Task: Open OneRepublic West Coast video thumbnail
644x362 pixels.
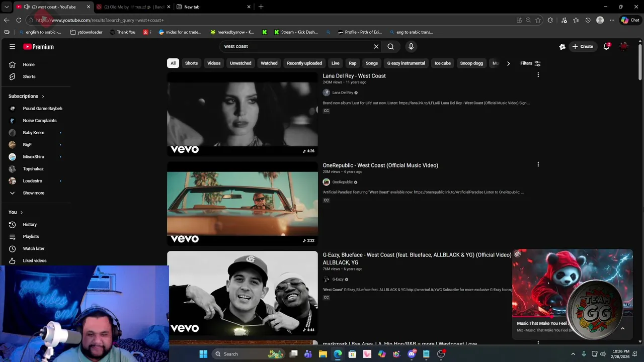Action: pyautogui.click(x=243, y=204)
